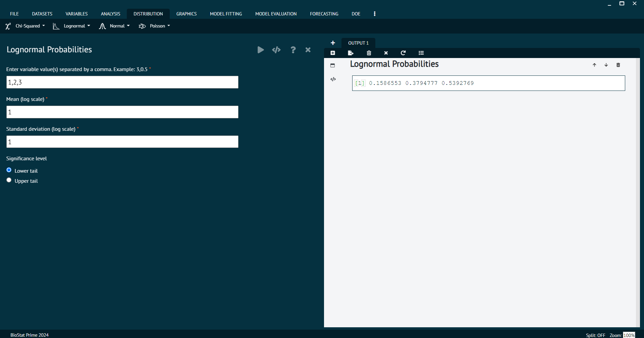Click the refresh icon in the output toolbar
644x338 pixels.
click(403, 53)
